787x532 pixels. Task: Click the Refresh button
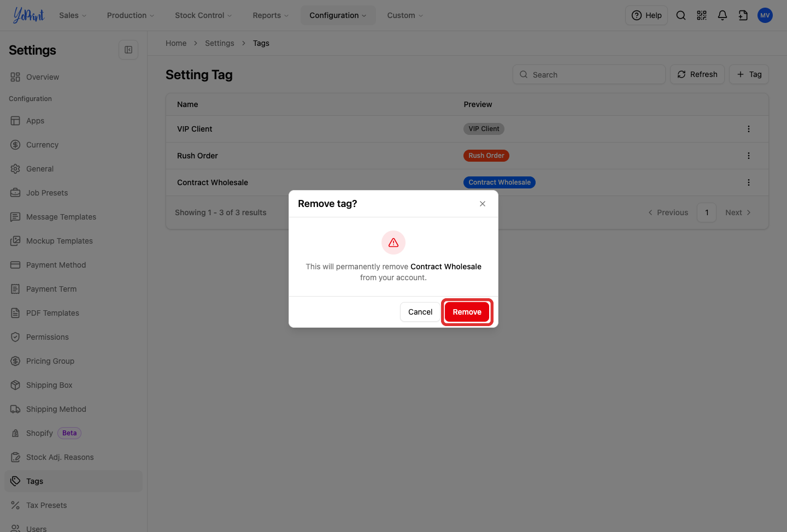pyautogui.click(x=697, y=74)
